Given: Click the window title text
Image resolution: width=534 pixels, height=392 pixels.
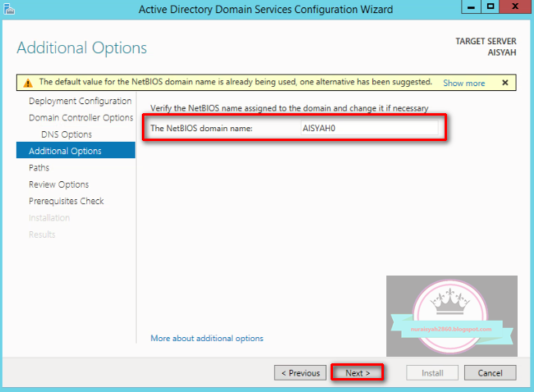Looking at the screenshot, I should click(266, 9).
